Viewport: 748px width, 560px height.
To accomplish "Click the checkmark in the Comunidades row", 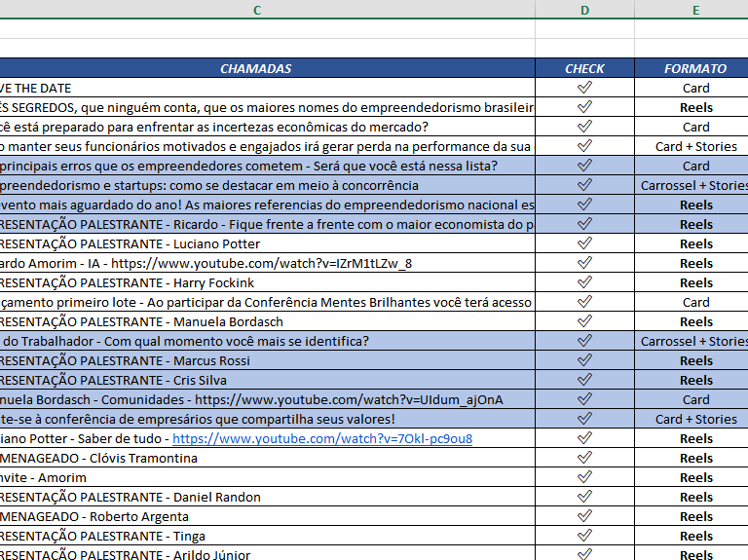I will 584,399.
